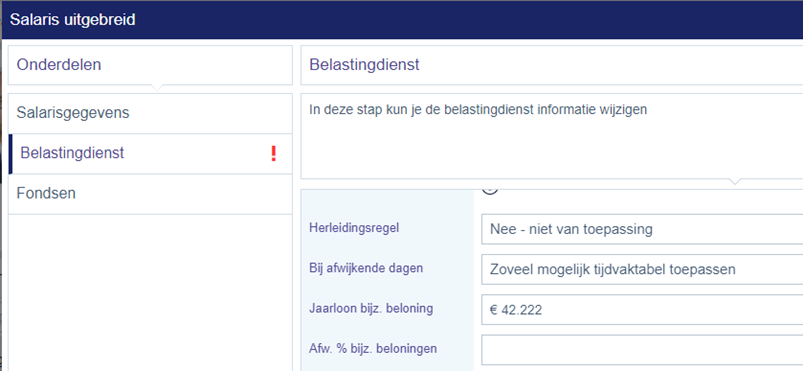
Task: Open the Fondsen section
Action: pyautogui.click(x=150, y=194)
